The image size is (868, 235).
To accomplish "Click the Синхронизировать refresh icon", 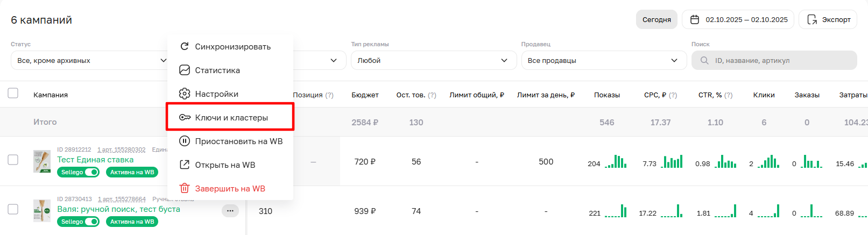I will point(185,47).
